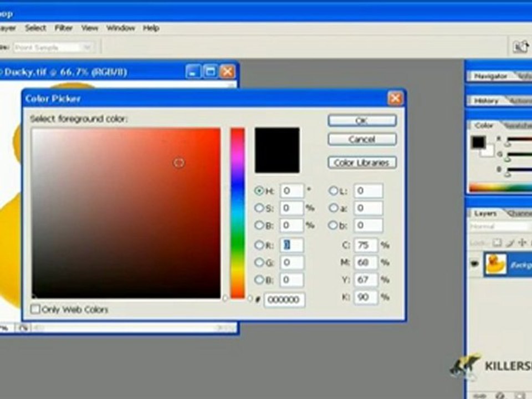Click the background color swatch in Color panel

pyautogui.click(x=489, y=152)
